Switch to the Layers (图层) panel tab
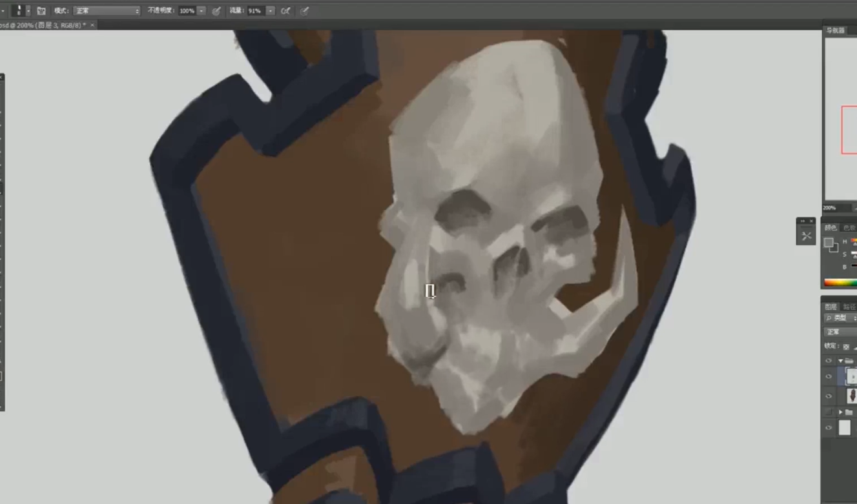Image resolution: width=857 pixels, height=504 pixels. point(831,307)
